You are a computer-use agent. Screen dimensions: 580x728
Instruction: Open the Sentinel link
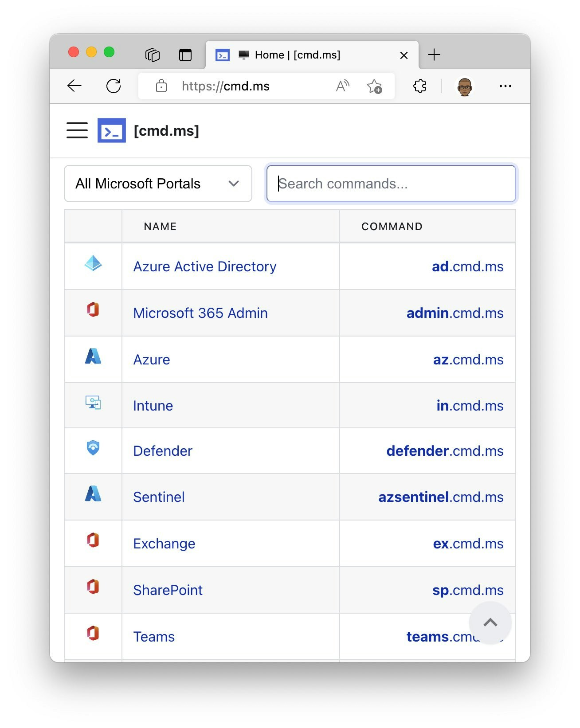(159, 497)
